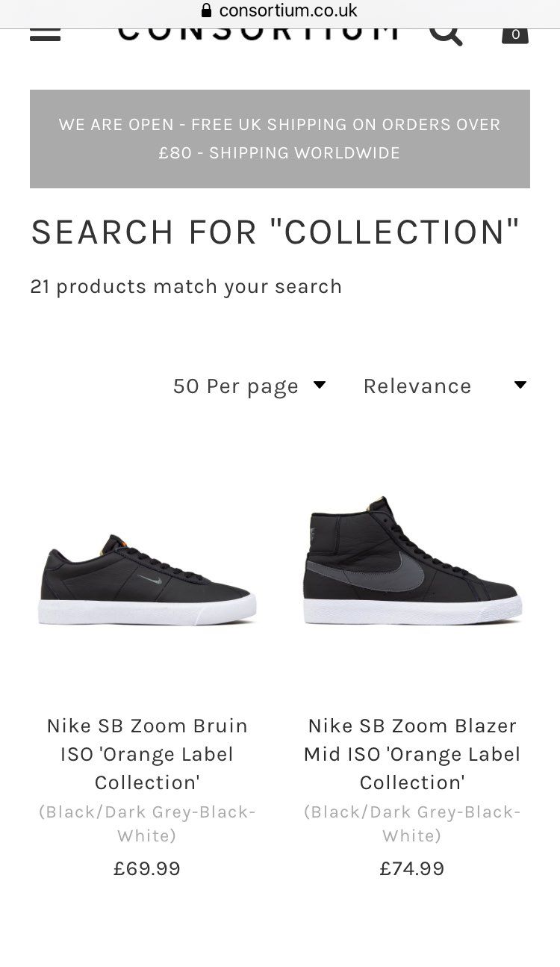Open the shopping bag cart icon
The width and height of the screenshot is (560, 967).
point(515,34)
